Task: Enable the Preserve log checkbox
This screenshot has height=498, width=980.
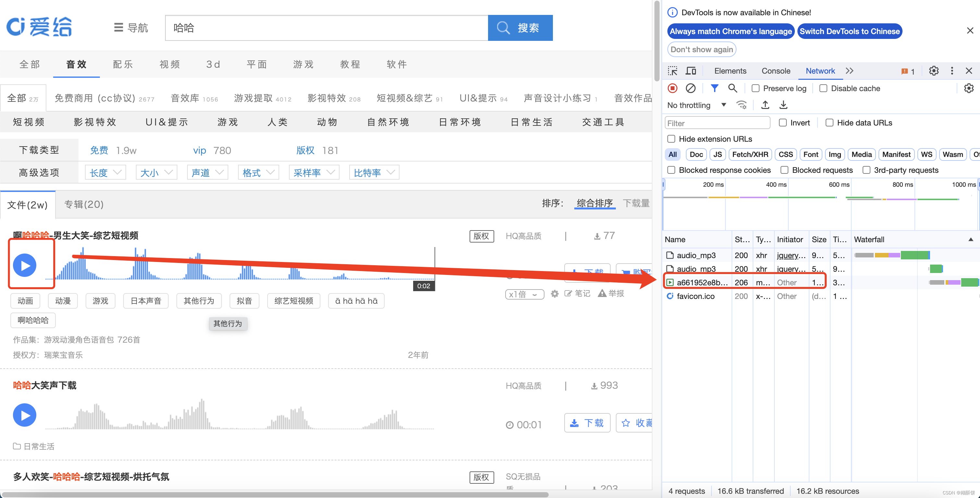Action: 756,88
